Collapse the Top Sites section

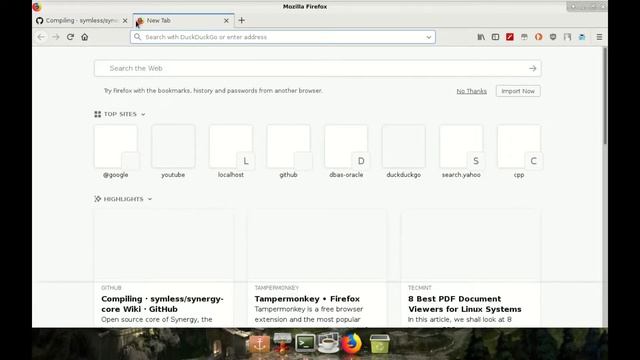[143, 115]
